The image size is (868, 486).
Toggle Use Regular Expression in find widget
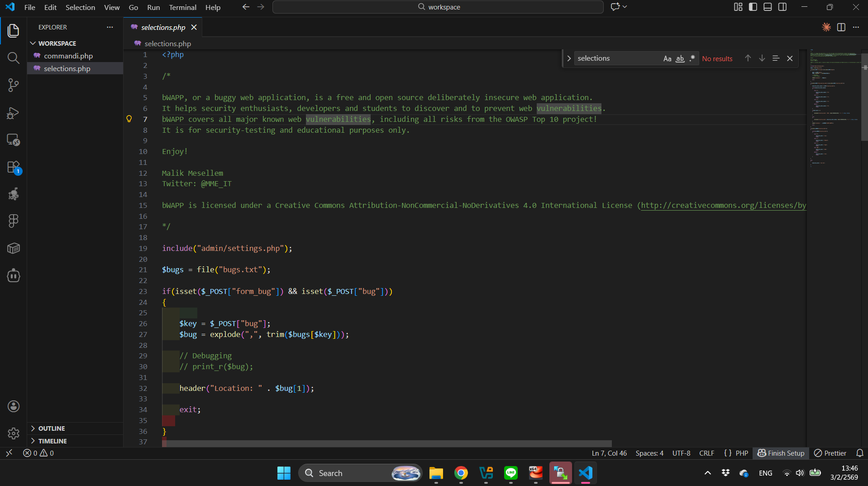point(692,58)
